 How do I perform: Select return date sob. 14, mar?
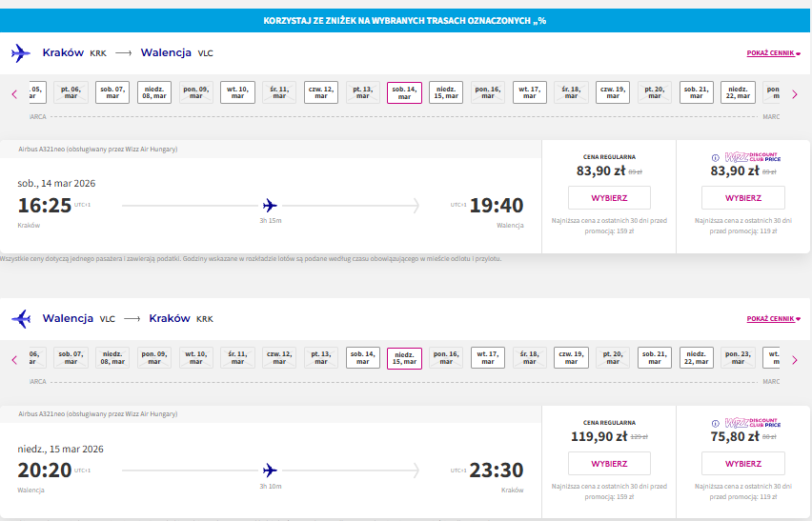[362, 358]
